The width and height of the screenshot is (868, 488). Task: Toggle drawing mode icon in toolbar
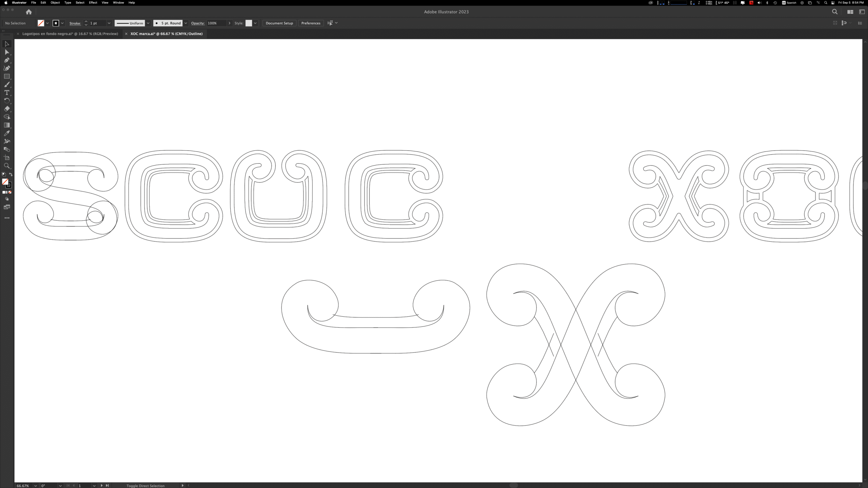[6, 199]
